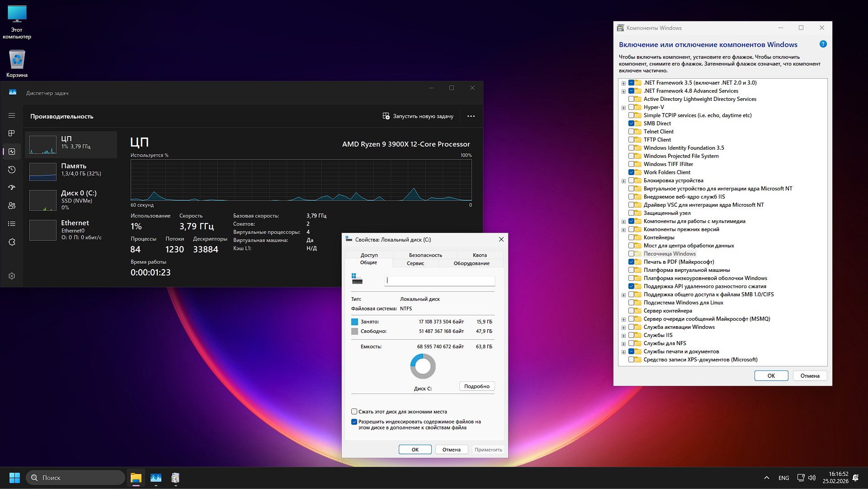The image size is (868, 489).
Task: Click the 'Подробно' button in disk properties
Action: click(476, 386)
